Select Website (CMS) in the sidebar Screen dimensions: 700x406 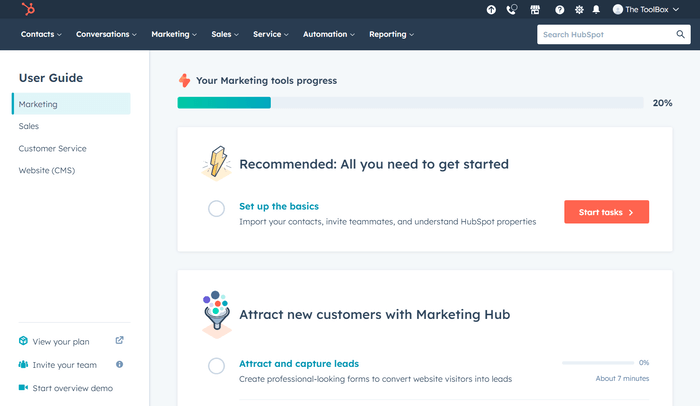(x=46, y=170)
